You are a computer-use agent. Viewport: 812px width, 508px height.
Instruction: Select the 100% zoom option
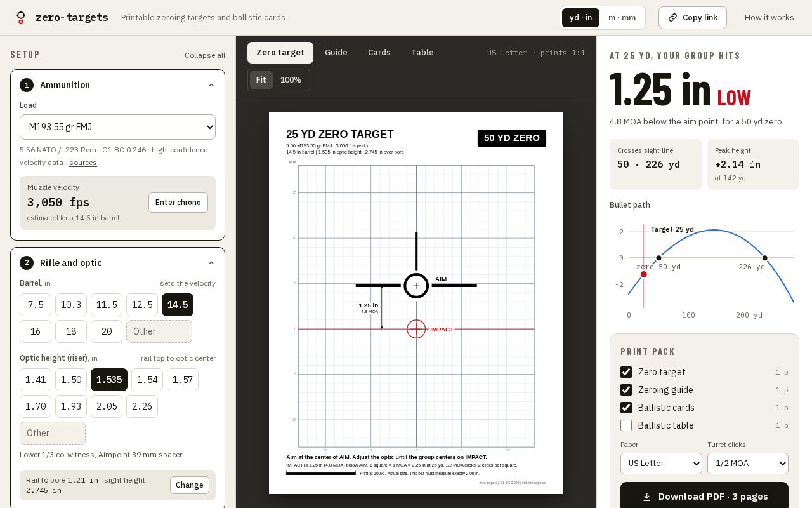[x=291, y=80]
